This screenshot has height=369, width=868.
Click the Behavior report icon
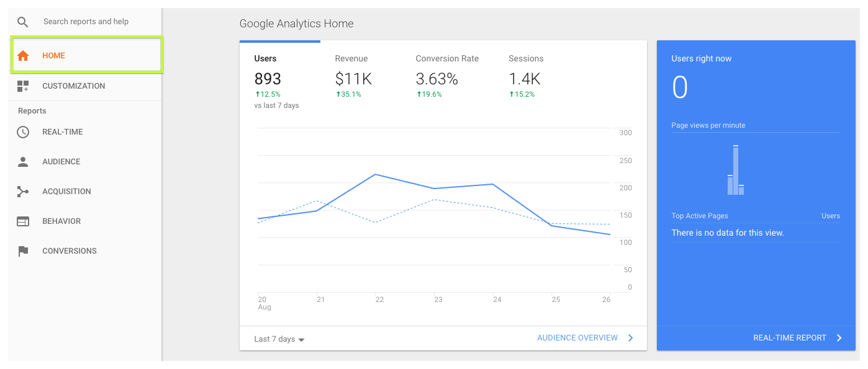[x=22, y=221]
